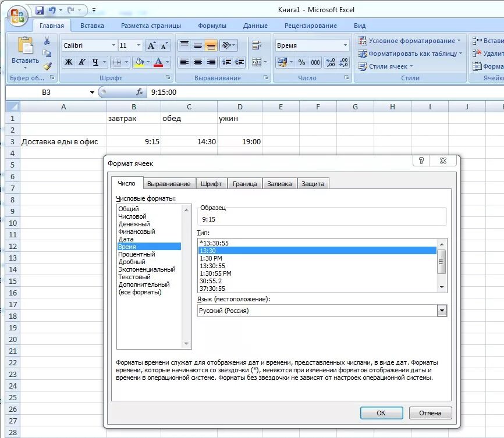
Task: Save the workbook with the floppy icon
Action: [40, 10]
